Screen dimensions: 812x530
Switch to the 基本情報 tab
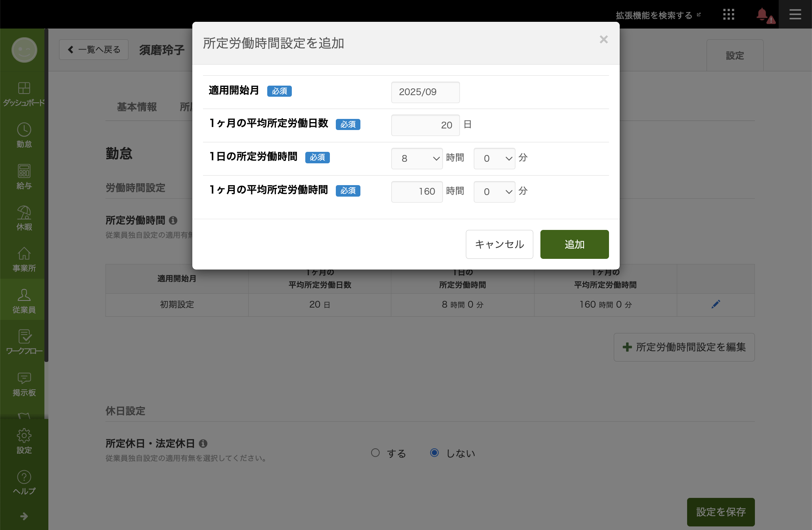137,107
